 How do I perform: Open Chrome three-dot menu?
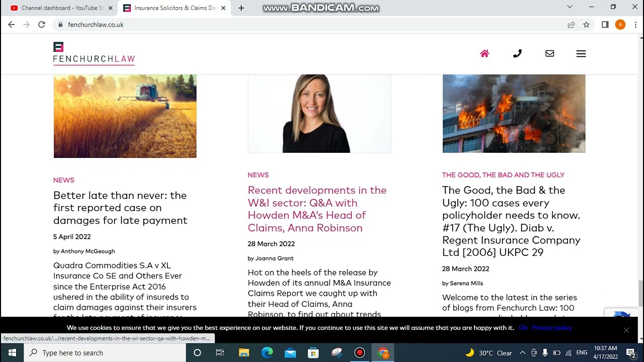click(x=635, y=25)
